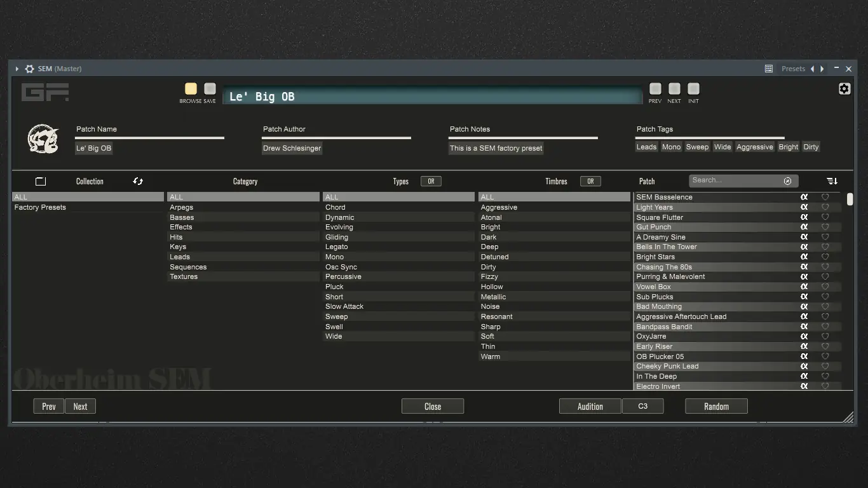Click the gear options icon at top right

point(844,89)
